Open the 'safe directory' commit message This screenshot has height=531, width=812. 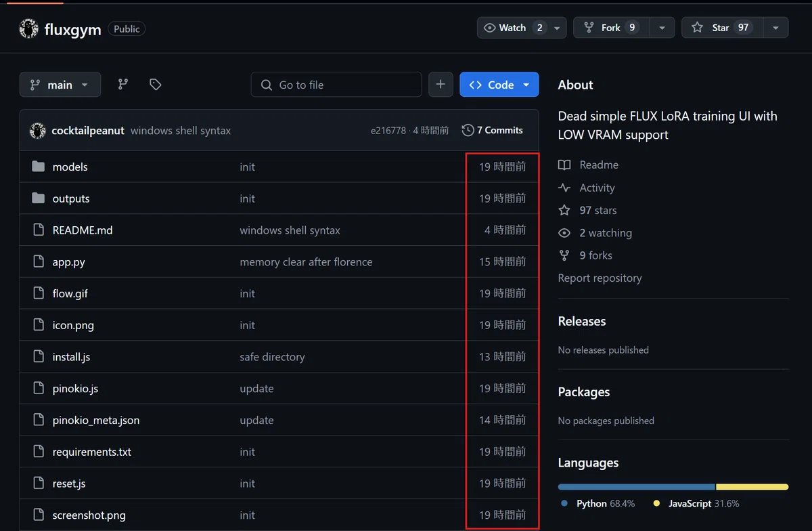(272, 357)
